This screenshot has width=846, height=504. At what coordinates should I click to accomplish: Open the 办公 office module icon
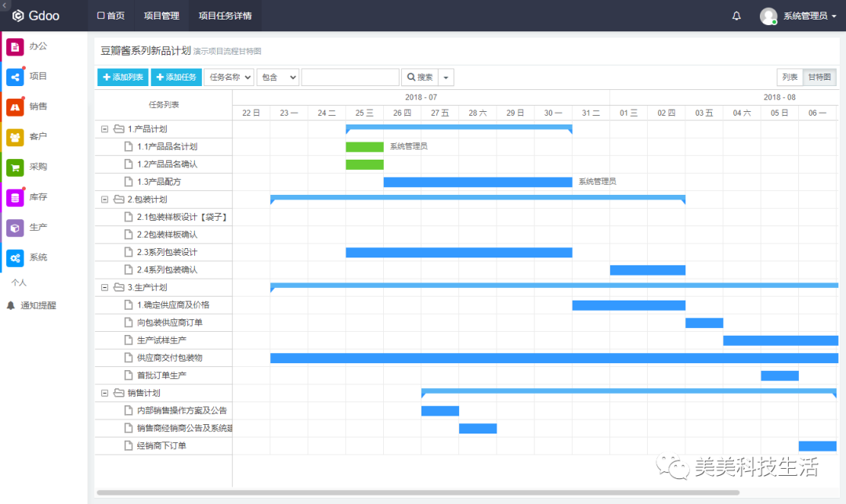(x=15, y=47)
